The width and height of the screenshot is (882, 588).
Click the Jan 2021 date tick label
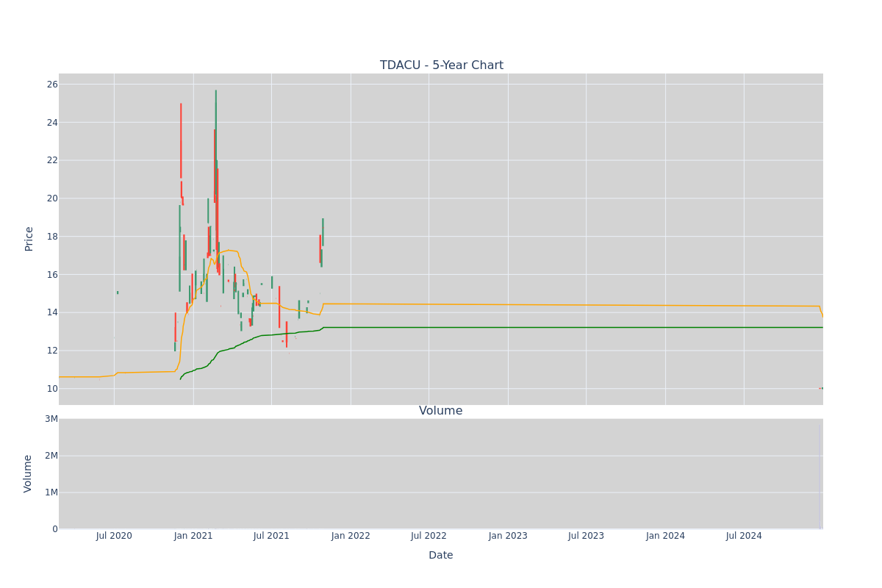tap(193, 536)
